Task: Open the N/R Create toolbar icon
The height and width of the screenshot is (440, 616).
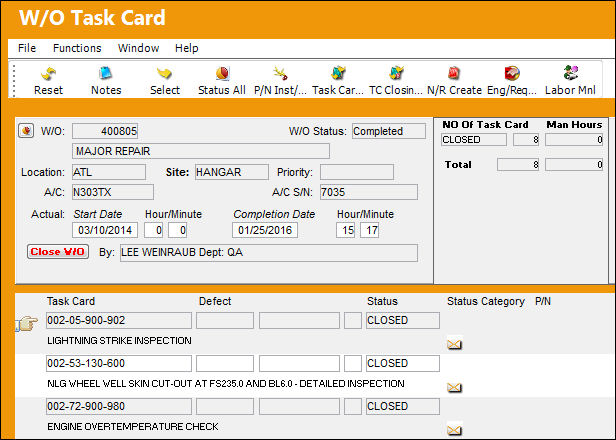Action: point(454,74)
